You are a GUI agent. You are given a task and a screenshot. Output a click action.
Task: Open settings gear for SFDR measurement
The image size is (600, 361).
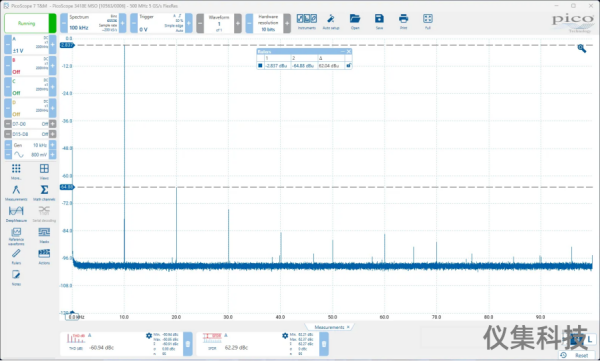(x=285, y=336)
